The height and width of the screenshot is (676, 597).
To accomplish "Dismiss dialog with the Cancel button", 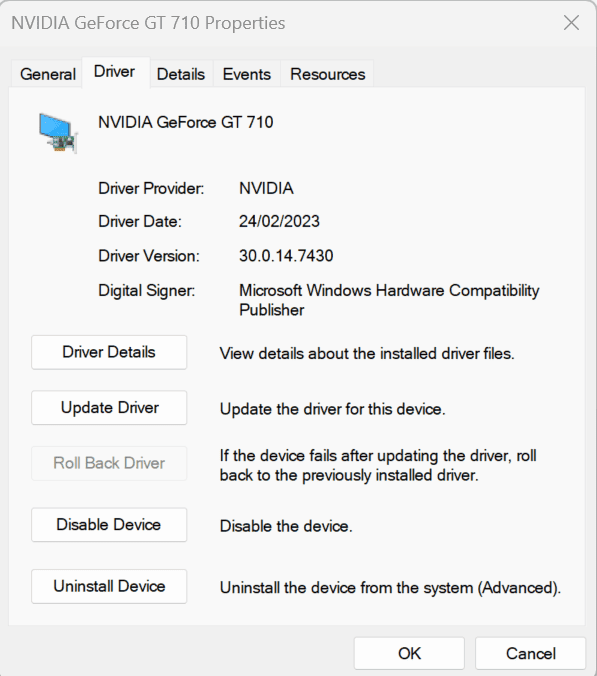I will click(531, 654).
